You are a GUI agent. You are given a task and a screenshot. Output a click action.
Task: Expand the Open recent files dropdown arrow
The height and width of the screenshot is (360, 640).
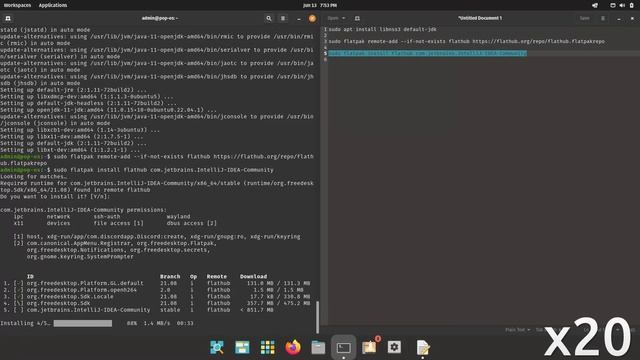(344, 18)
